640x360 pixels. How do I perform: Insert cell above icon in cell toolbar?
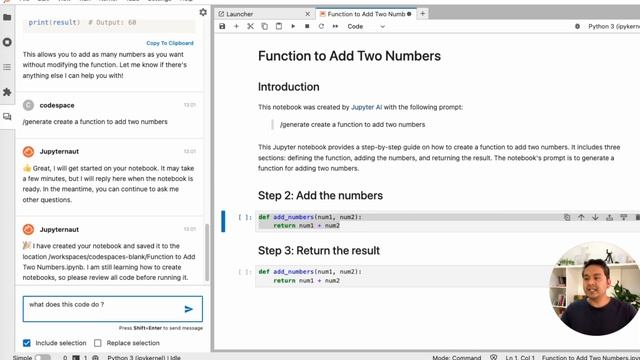609,217
